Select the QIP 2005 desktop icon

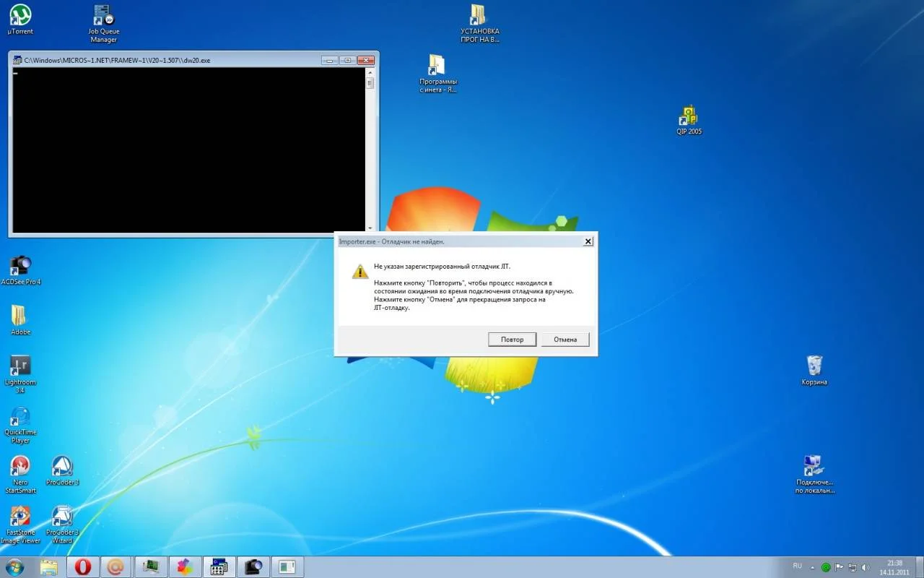coord(689,120)
